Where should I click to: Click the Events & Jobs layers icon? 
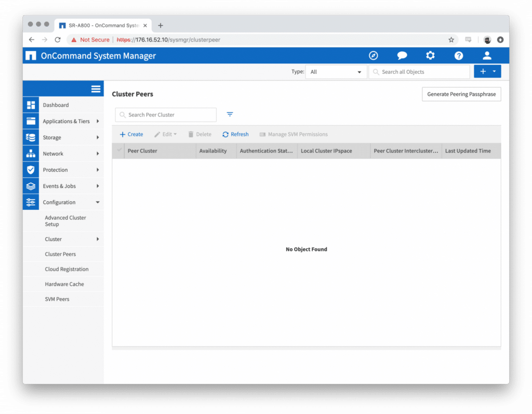click(31, 186)
